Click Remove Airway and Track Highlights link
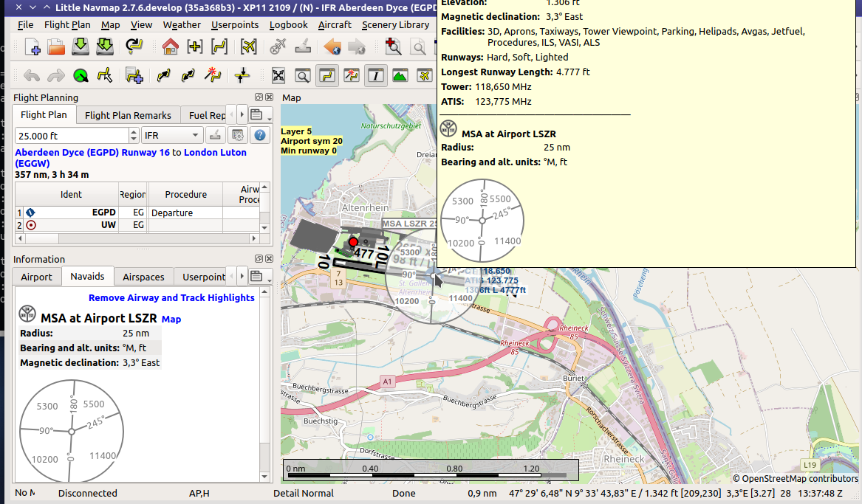Screen dimensions: 862x504 (171, 297)
